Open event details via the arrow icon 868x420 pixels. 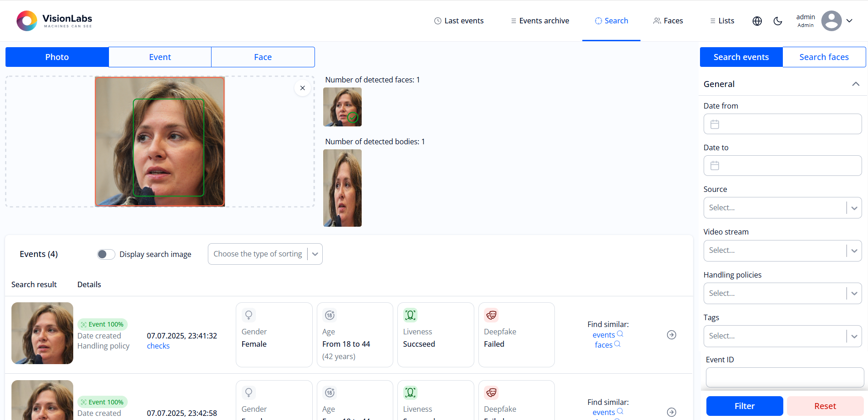coord(672,335)
